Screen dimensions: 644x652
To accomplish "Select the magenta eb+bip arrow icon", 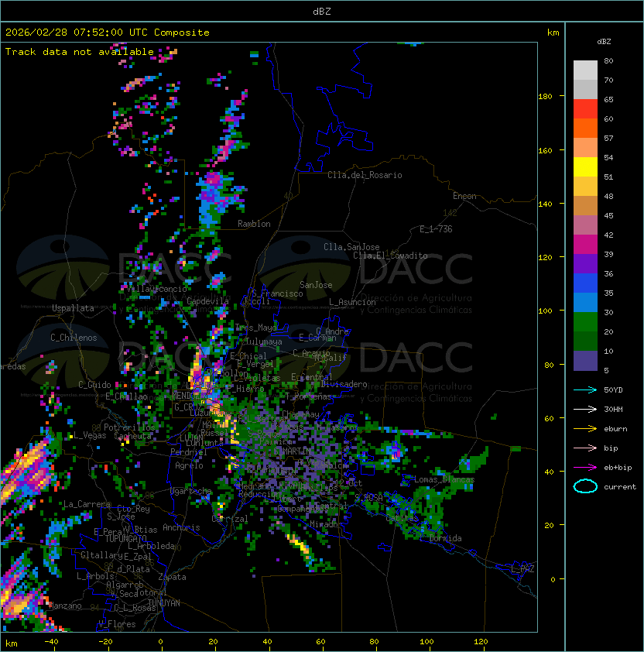I will tap(585, 467).
